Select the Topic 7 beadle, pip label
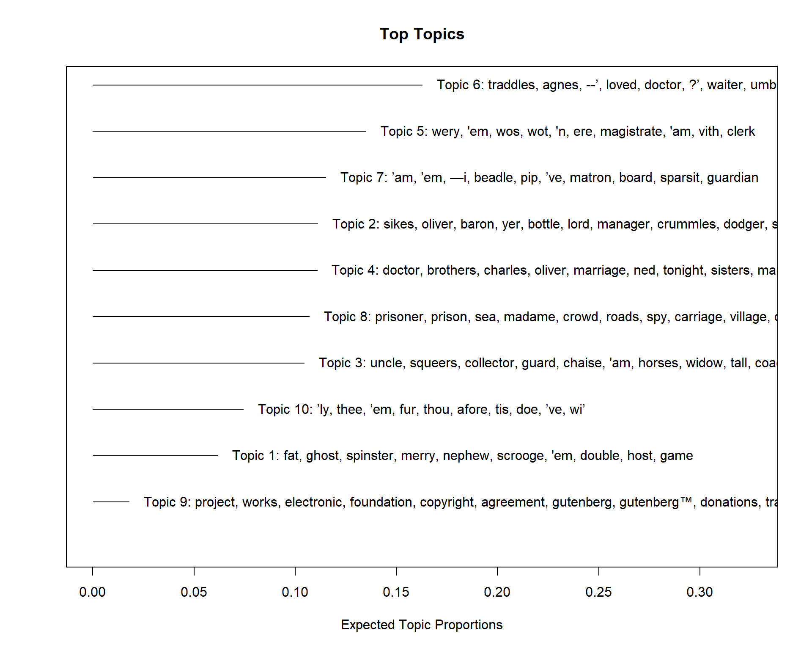The width and height of the screenshot is (812, 650). pyautogui.click(x=549, y=178)
